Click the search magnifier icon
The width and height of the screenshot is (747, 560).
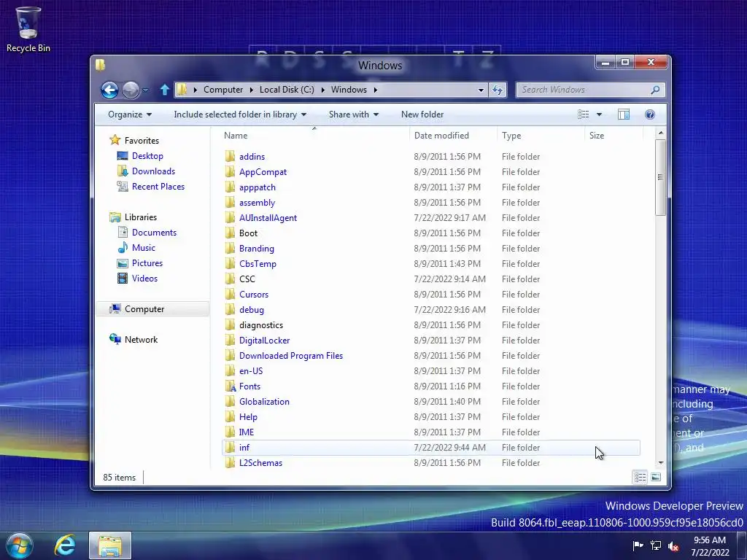655,90
